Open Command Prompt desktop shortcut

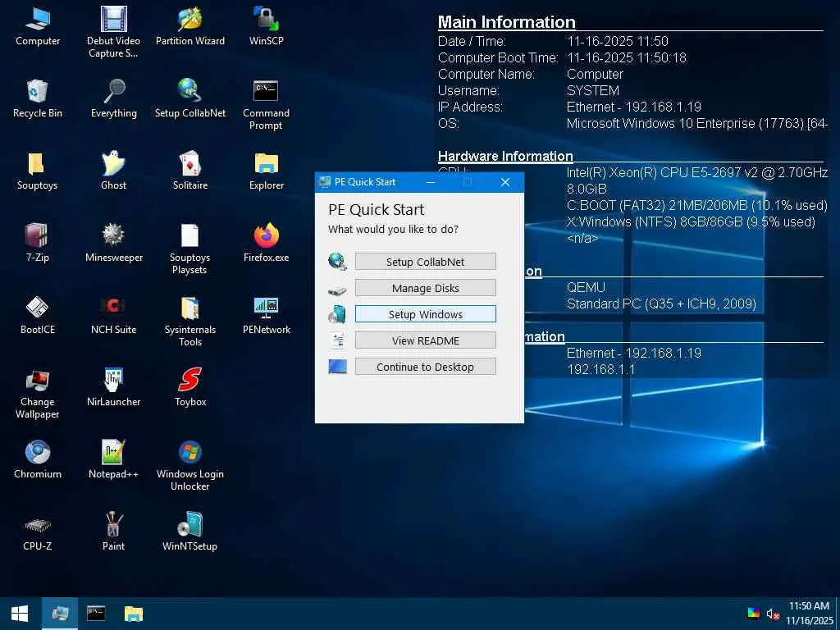tap(267, 105)
